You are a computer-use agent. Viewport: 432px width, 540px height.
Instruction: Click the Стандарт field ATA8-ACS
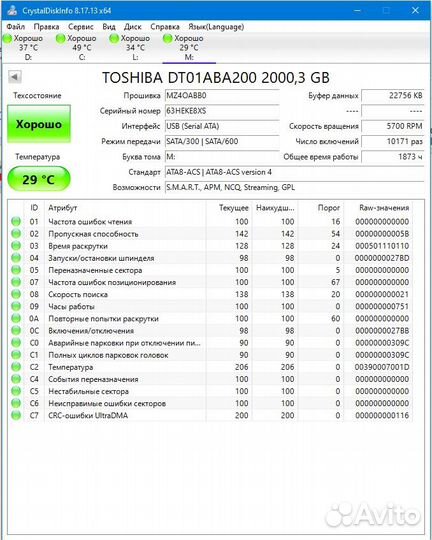coord(294,172)
